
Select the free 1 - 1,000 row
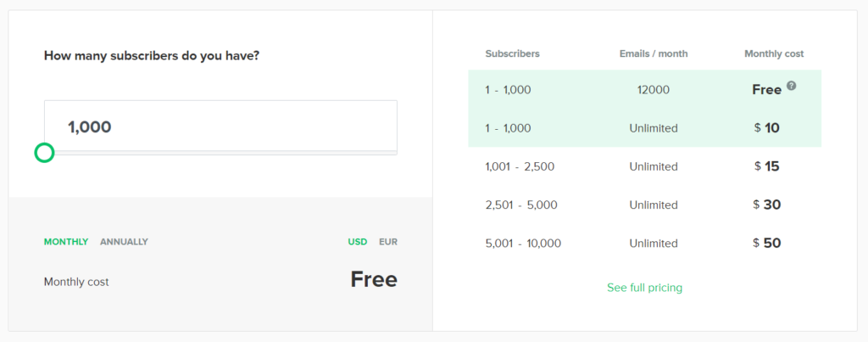(645, 89)
